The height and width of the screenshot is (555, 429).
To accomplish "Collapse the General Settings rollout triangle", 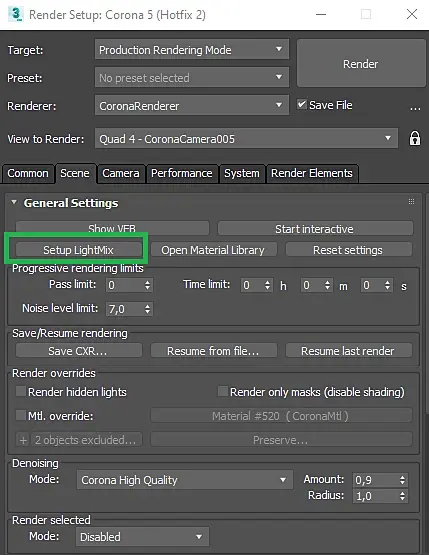I will [14, 202].
